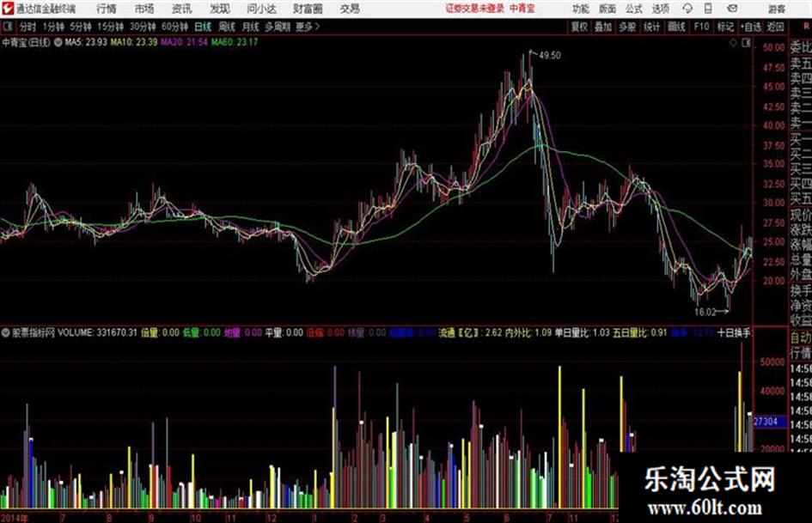Click the 复权 toolbar button

tap(579, 27)
